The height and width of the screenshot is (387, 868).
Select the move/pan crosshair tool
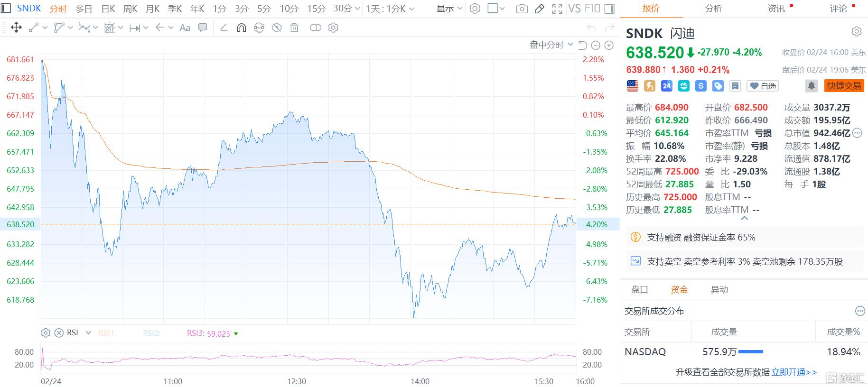(16, 28)
